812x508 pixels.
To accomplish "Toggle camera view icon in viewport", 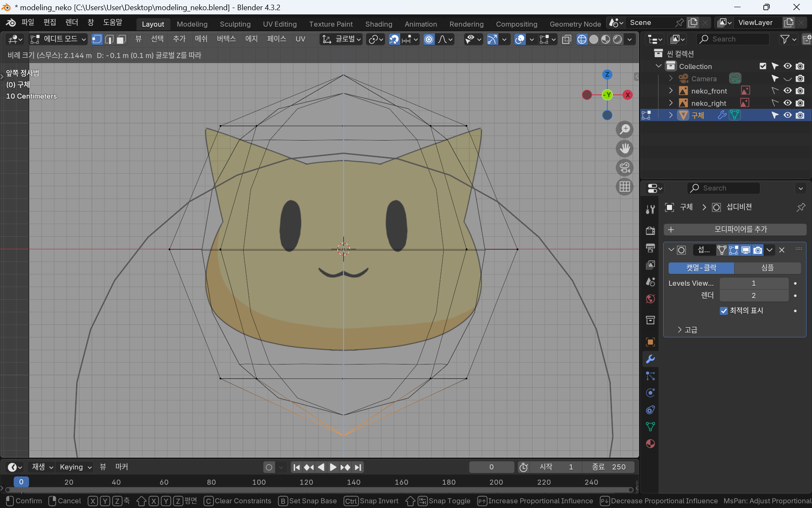I will (625, 168).
